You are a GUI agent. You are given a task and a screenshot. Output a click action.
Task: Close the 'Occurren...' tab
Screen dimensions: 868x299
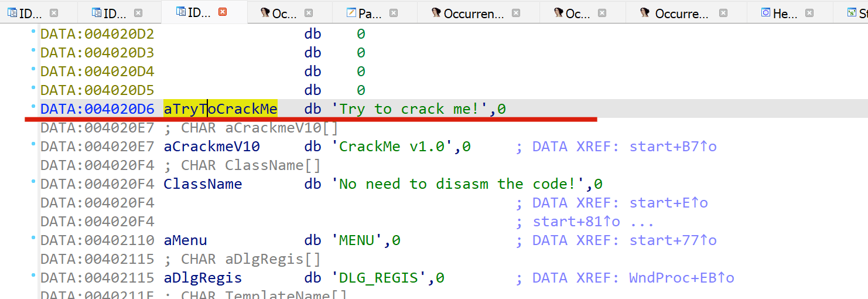click(516, 13)
